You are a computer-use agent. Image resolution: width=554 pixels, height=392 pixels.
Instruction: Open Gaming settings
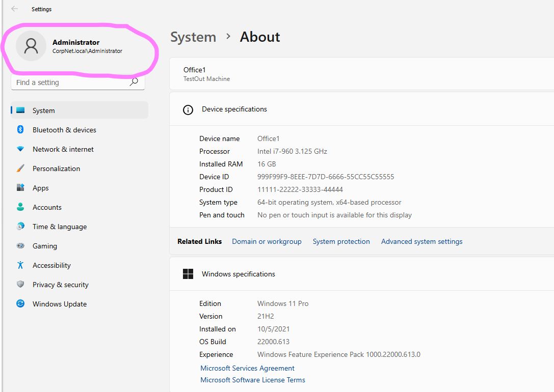pos(80,246)
